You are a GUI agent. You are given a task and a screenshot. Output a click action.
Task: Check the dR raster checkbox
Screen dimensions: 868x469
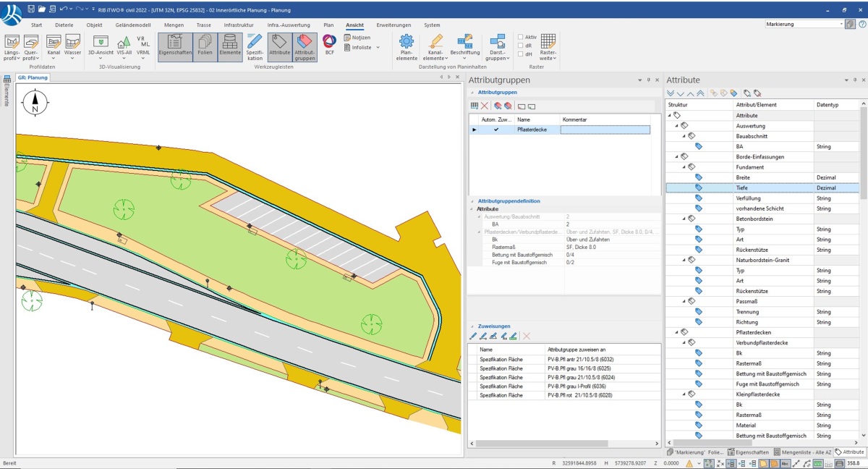520,46
